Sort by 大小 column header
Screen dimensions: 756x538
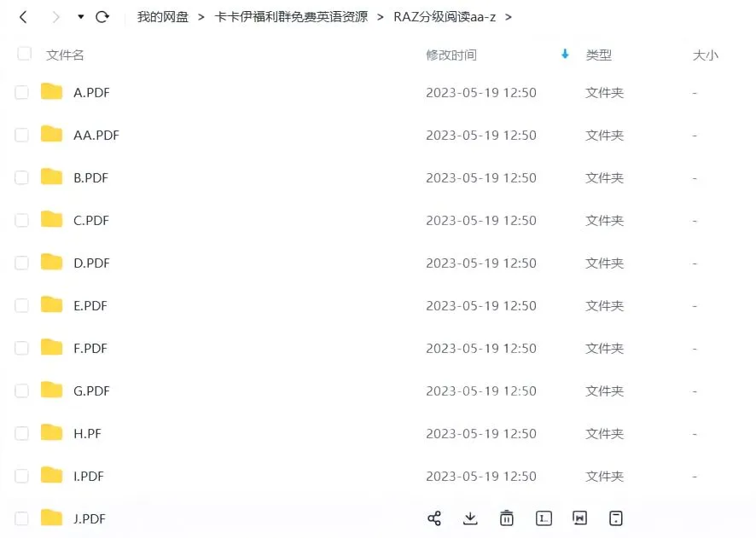pos(706,55)
